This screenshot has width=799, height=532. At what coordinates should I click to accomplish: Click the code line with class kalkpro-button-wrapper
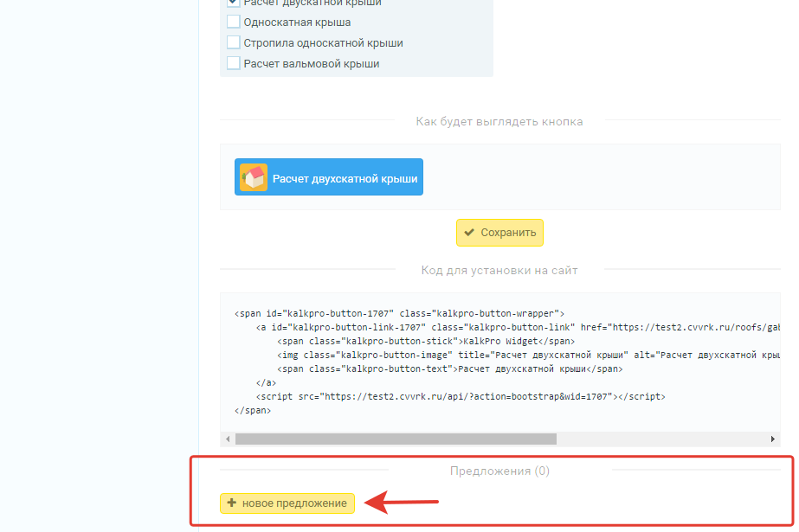(x=399, y=314)
